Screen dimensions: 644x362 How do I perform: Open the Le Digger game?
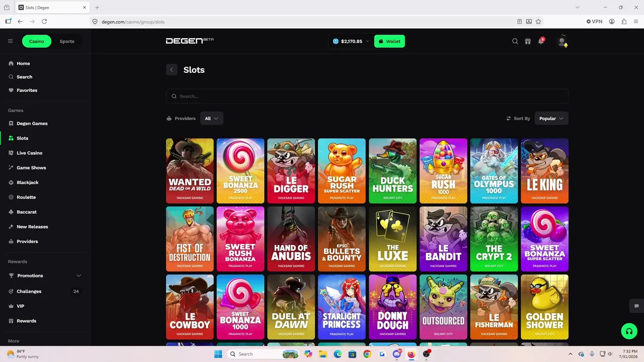point(291,171)
